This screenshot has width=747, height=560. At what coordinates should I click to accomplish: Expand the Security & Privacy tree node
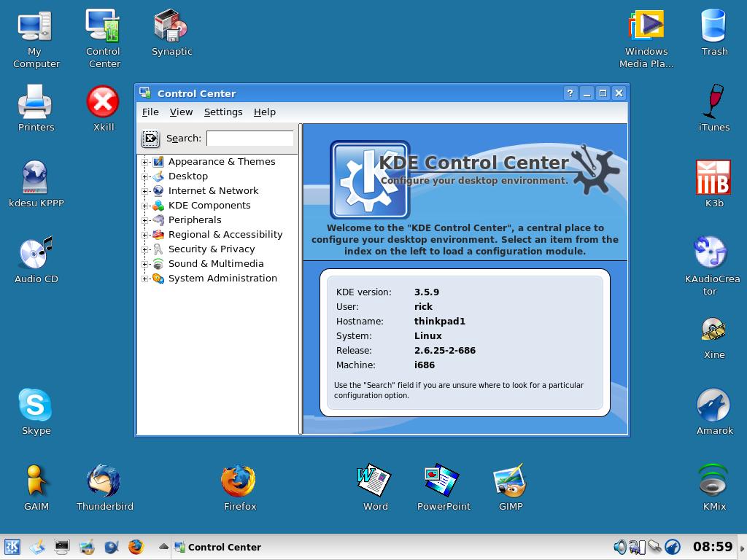click(x=145, y=249)
